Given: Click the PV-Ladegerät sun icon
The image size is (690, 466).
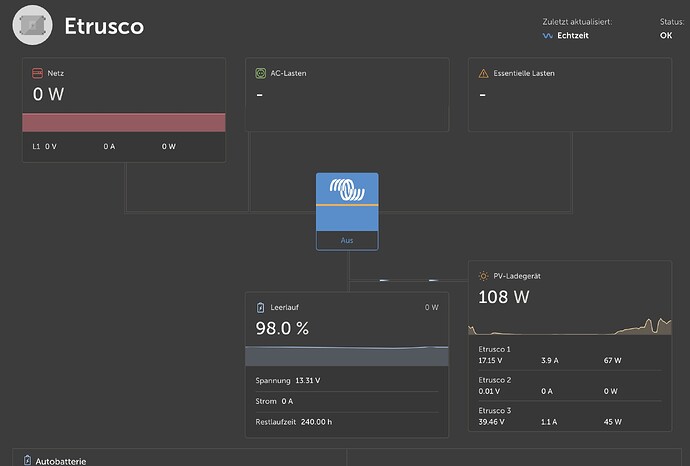Looking at the screenshot, I should (483, 276).
